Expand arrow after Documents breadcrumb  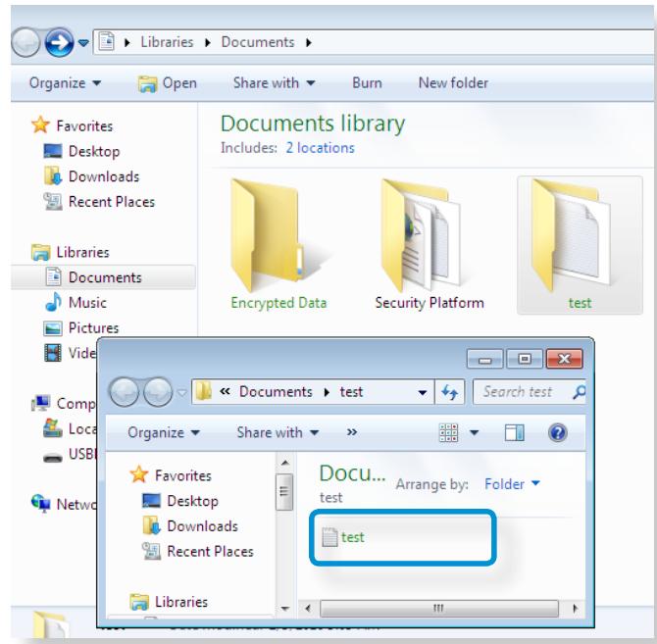tap(309, 43)
